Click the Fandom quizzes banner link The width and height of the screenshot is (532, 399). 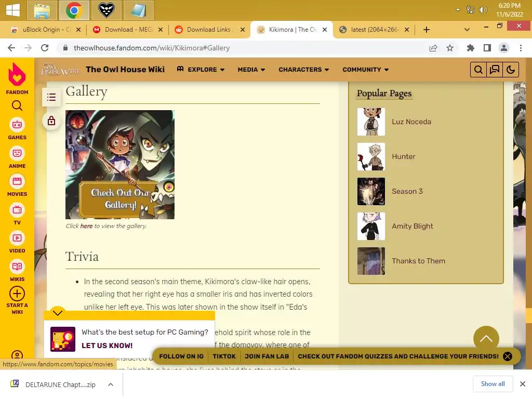pyautogui.click(x=398, y=356)
